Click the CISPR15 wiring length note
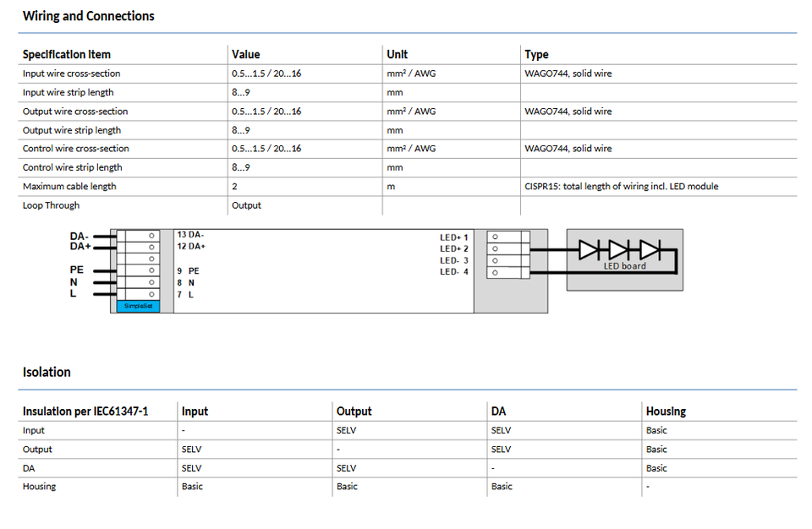Viewport: 812px width, 529px height. coord(621,186)
